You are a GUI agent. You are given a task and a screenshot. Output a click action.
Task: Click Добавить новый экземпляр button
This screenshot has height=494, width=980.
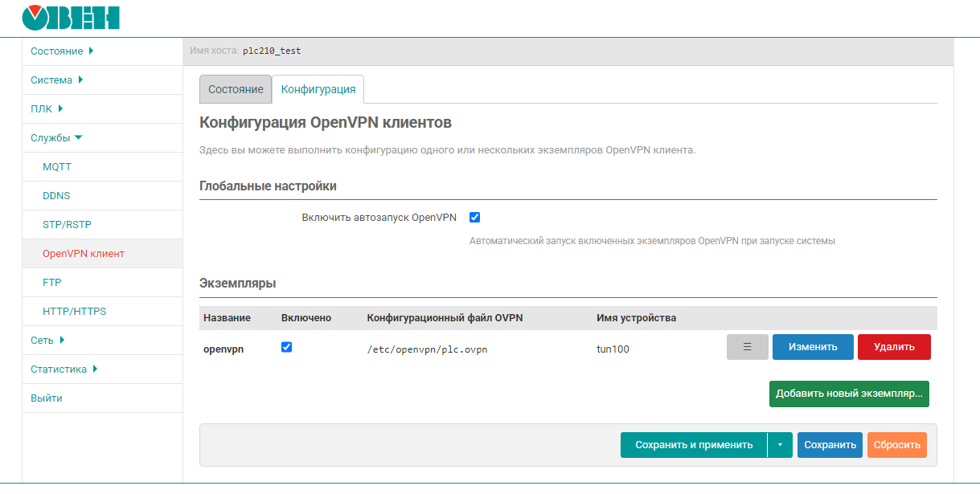coord(848,394)
